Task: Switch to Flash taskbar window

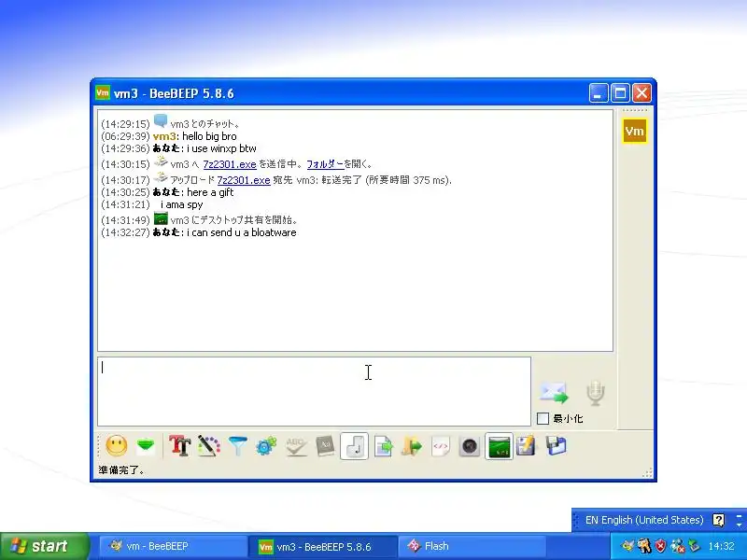Action: click(472, 546)
